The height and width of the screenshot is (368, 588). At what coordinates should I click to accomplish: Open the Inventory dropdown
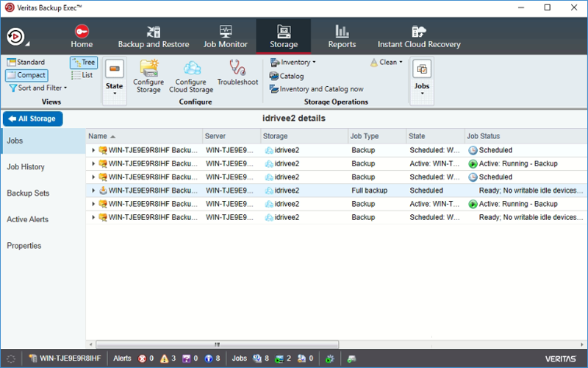pyautogui.click(x=293, y=63)
